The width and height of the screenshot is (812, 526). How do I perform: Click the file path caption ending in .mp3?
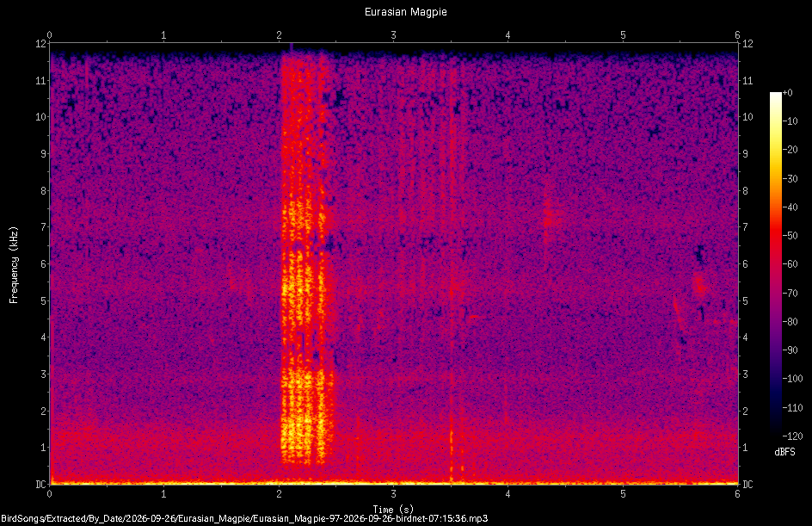(244, 518)
